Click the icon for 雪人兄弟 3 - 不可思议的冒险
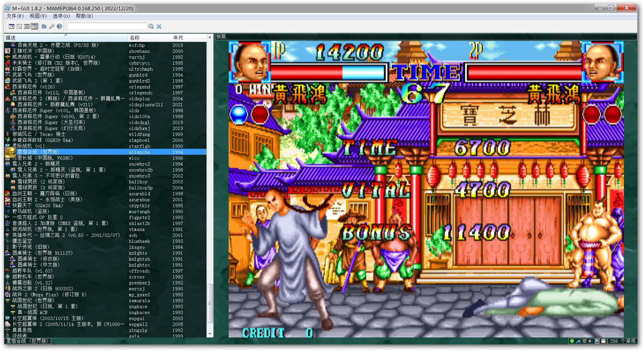This screenshot has width=644, height=351. coord(8,176)
